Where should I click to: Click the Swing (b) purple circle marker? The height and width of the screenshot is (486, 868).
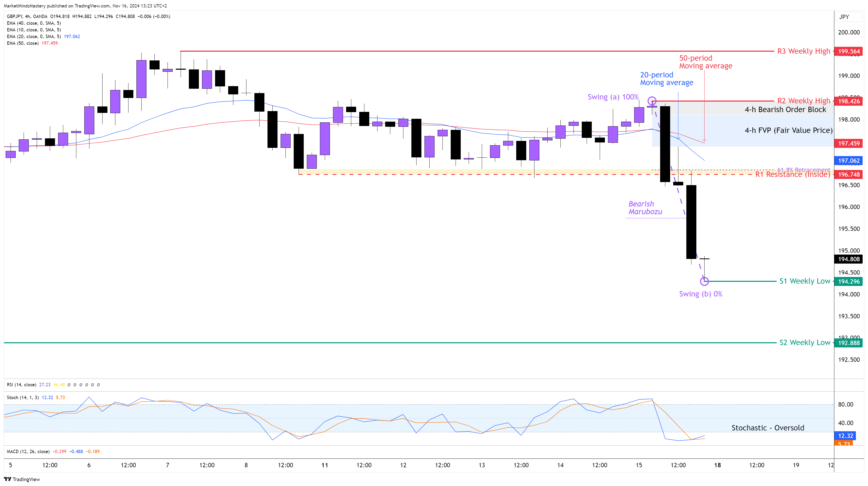[704, 281]
